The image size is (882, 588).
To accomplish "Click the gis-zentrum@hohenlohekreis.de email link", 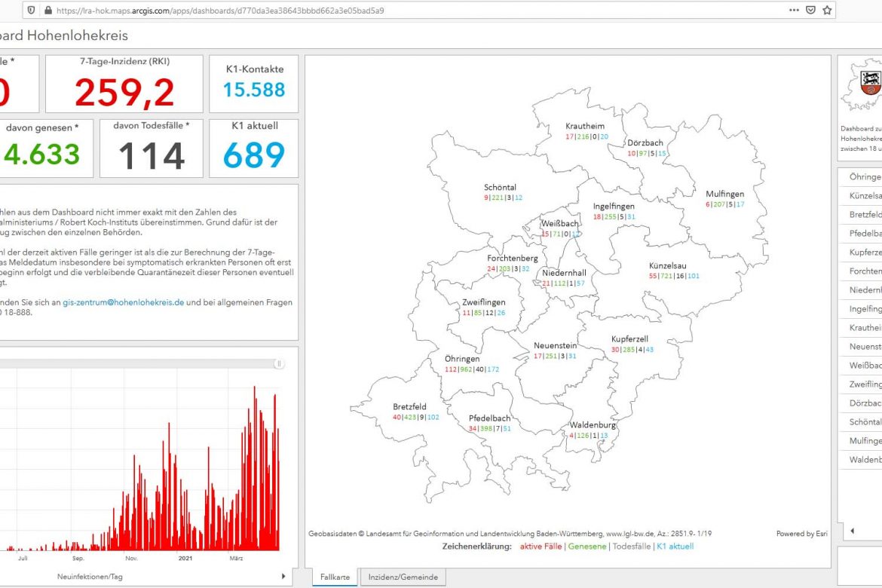I will (123, 302).
